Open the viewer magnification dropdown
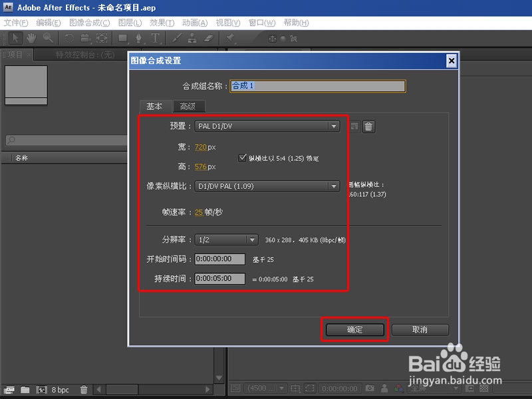532x399 pixels. (265, 388)
